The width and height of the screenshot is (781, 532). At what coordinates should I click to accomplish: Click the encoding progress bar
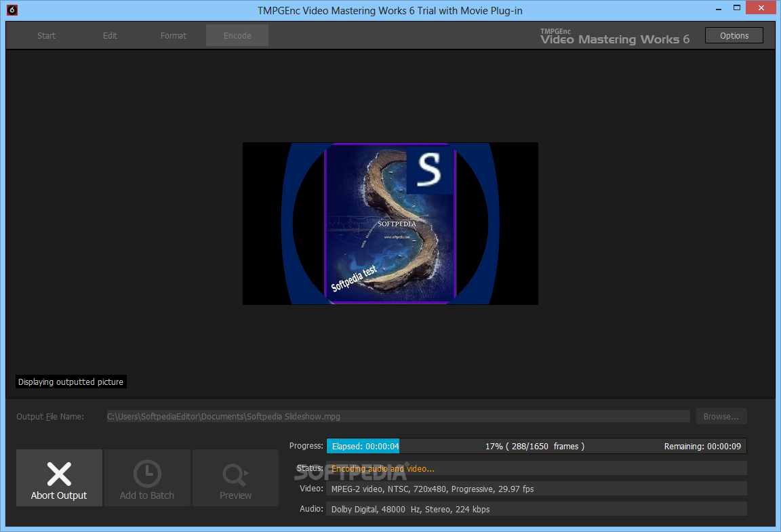tap(536, 447)
